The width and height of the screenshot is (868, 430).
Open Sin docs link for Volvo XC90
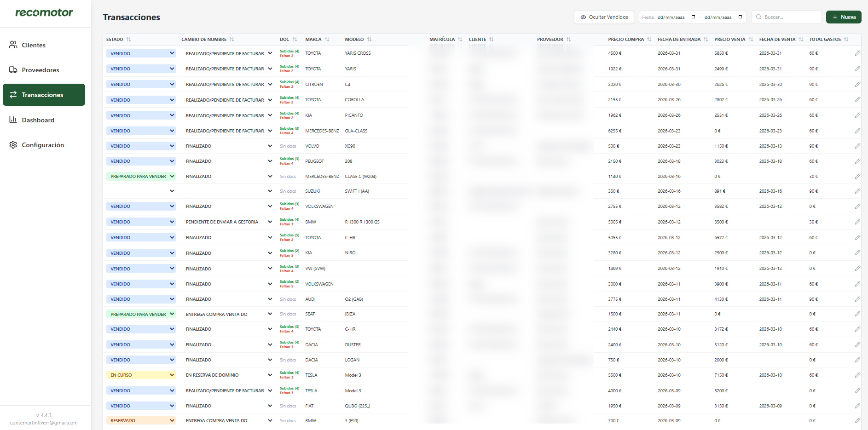point(288,146)
